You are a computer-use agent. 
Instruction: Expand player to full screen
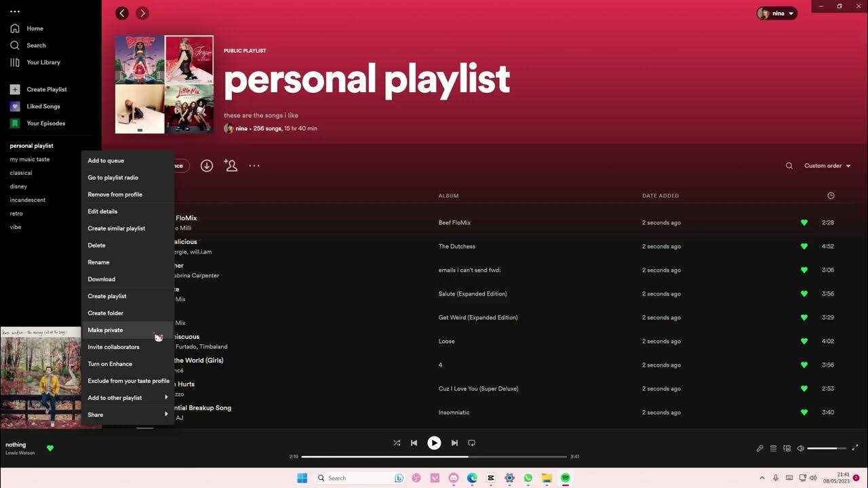click(x=855, y=447)
